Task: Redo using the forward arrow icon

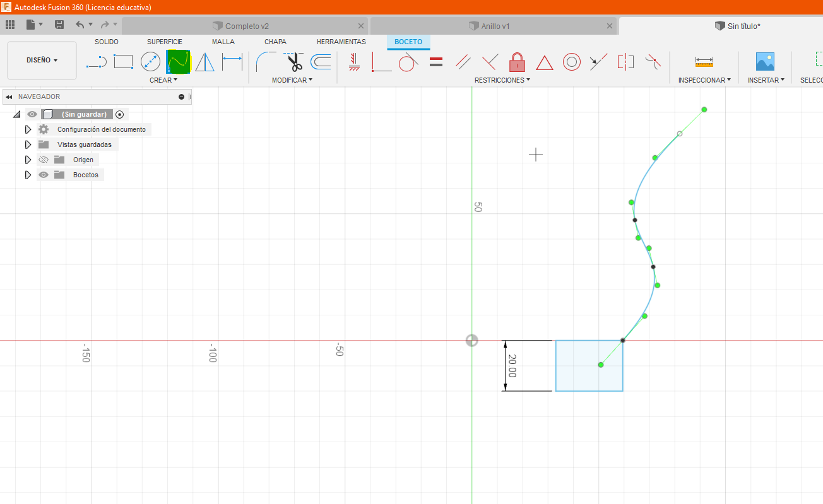Action: 105,25
